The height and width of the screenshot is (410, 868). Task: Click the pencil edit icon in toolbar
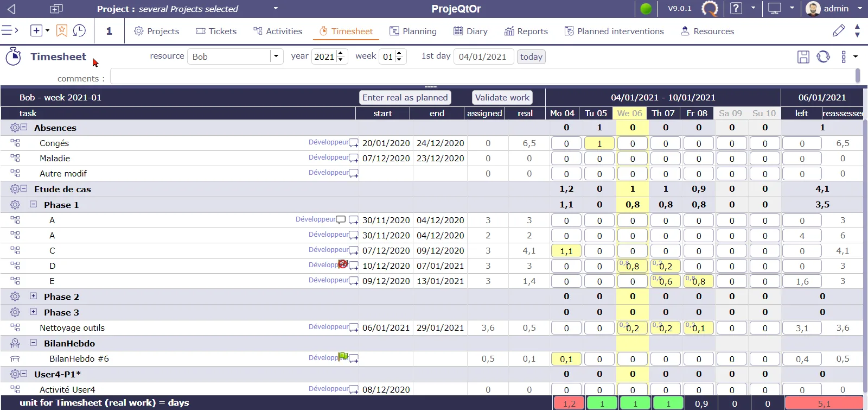[839, 31]
